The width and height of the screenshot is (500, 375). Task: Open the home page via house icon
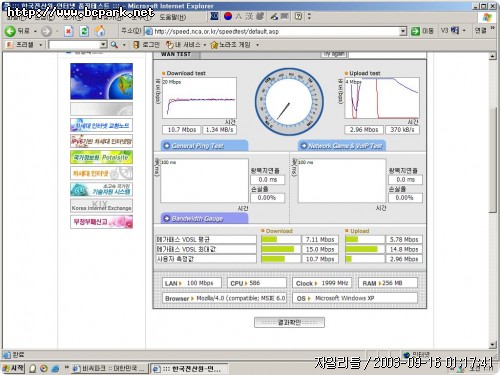click(99, 31)
